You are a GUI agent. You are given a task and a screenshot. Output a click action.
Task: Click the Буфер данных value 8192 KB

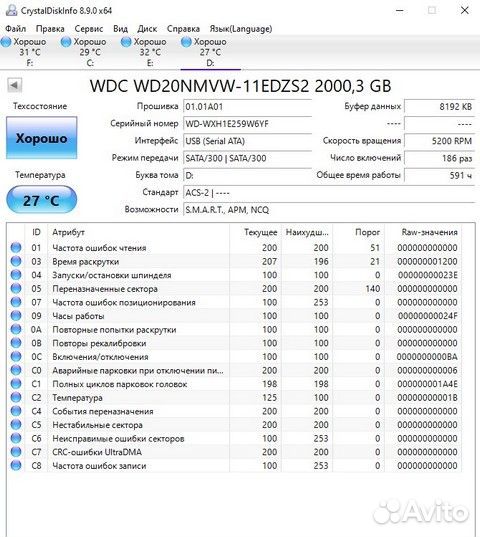440,107
